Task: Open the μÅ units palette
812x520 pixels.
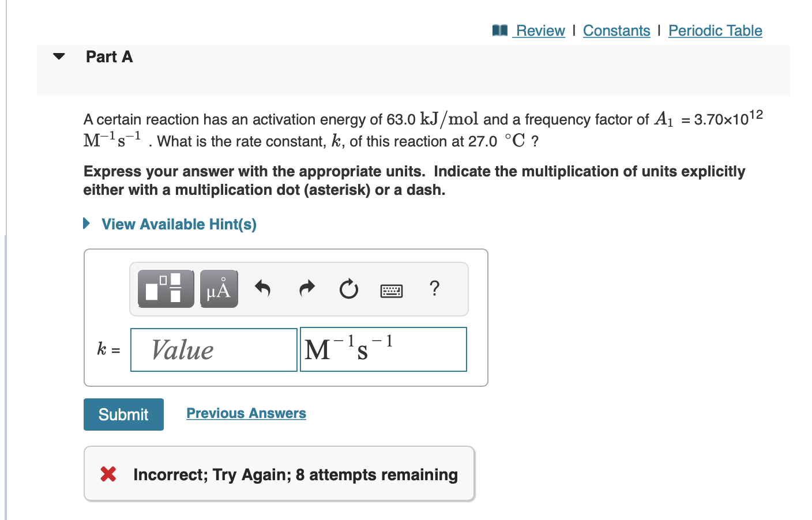Action: [x=219, y=289]
